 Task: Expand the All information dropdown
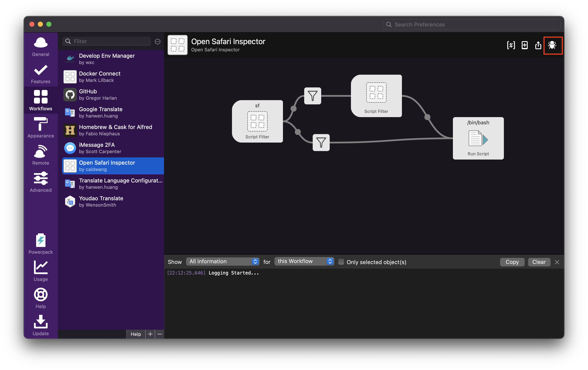click(222, 261)
